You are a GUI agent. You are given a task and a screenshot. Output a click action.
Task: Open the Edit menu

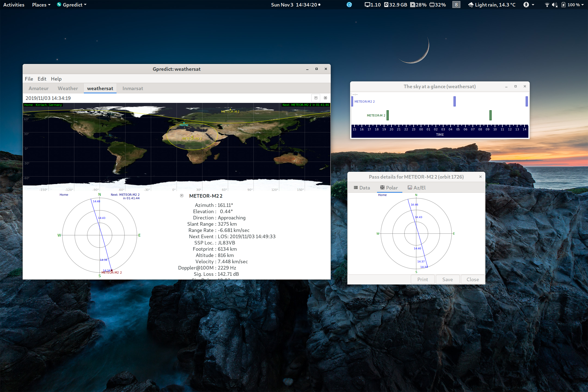point(42,79)
